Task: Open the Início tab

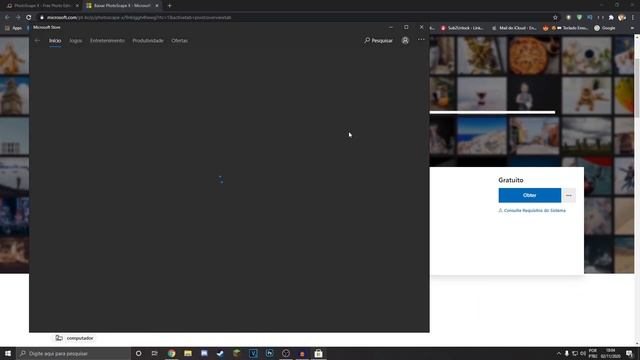Action: (x=55, y=40)
